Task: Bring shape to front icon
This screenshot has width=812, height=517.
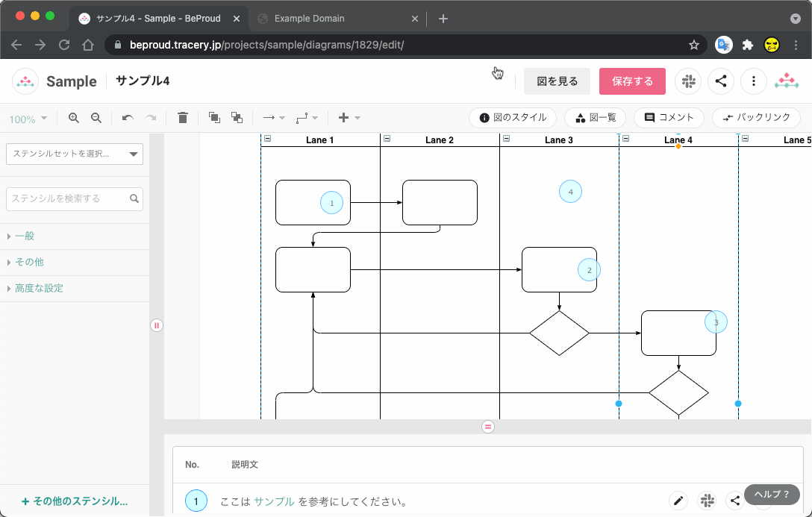Action: pos(214,118)
